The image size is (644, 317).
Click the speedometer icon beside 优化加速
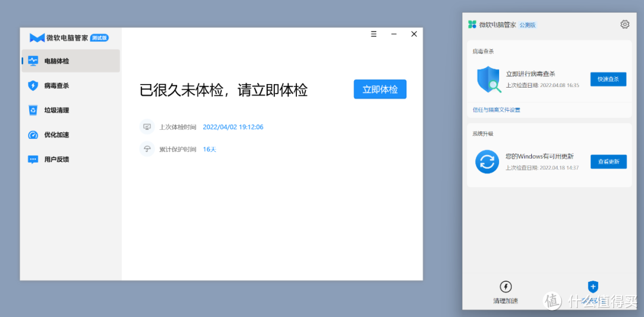(x=33, y=135)
